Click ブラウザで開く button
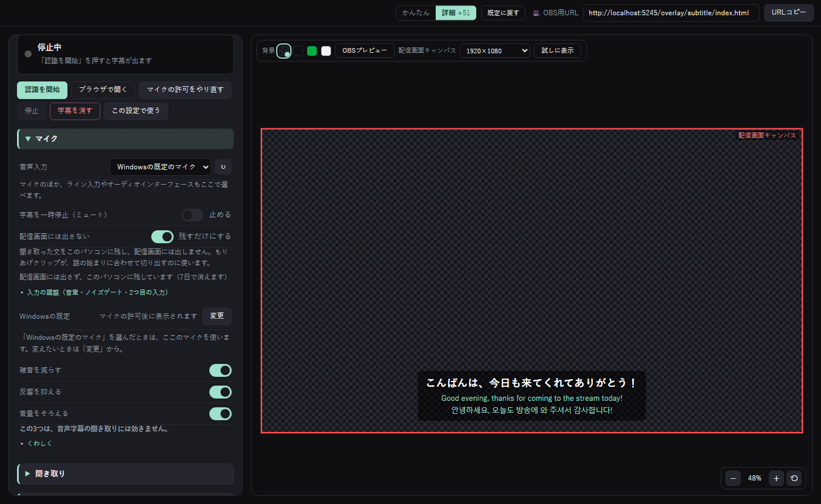This screenshot has width=821, height=504. click(x=103, y=90)
